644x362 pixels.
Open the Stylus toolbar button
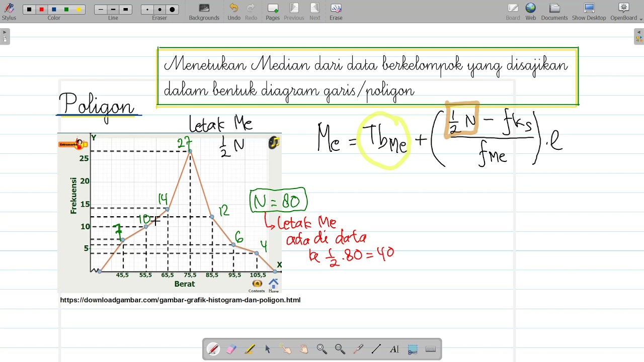point(9,12)
